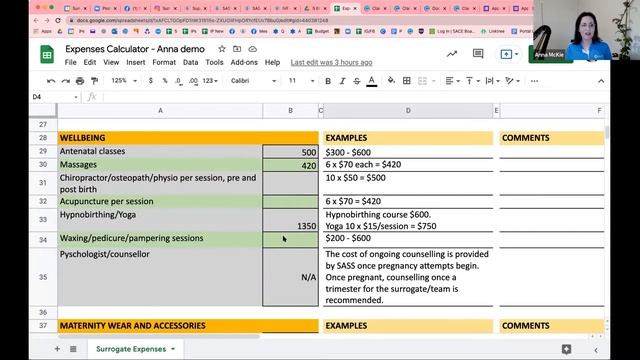Viewport: 640px width, 360px height.
Task: Click the Redo arrow in toolbar
Action: coord(65,81)
